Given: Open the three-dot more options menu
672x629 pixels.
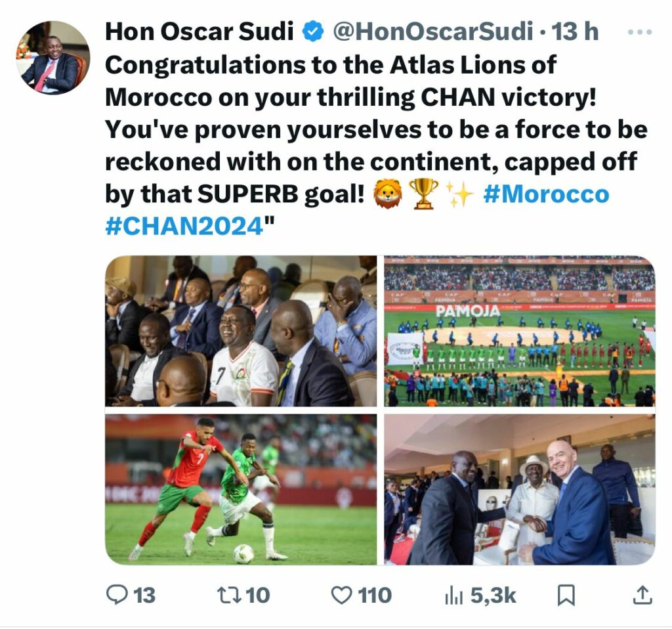Looking at the screenshot, I should coord(640,32).
